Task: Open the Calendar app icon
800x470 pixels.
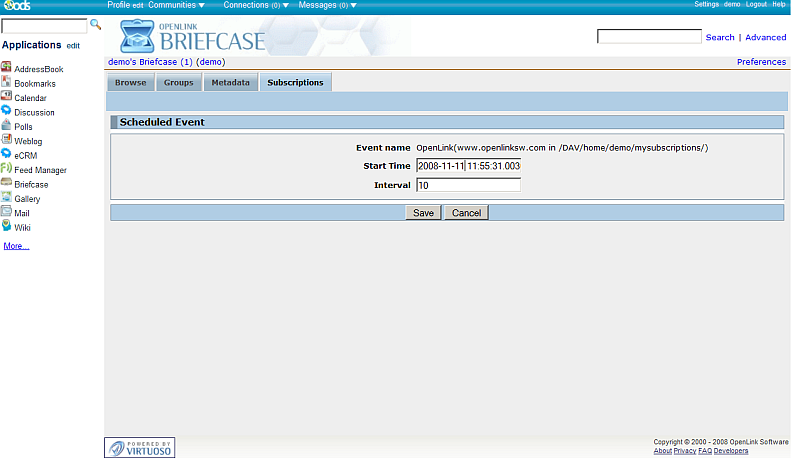Action: coord(6,98)
